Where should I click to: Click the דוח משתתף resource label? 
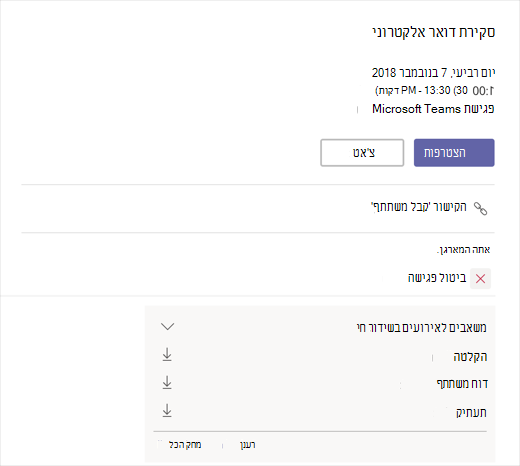point(462,384)
